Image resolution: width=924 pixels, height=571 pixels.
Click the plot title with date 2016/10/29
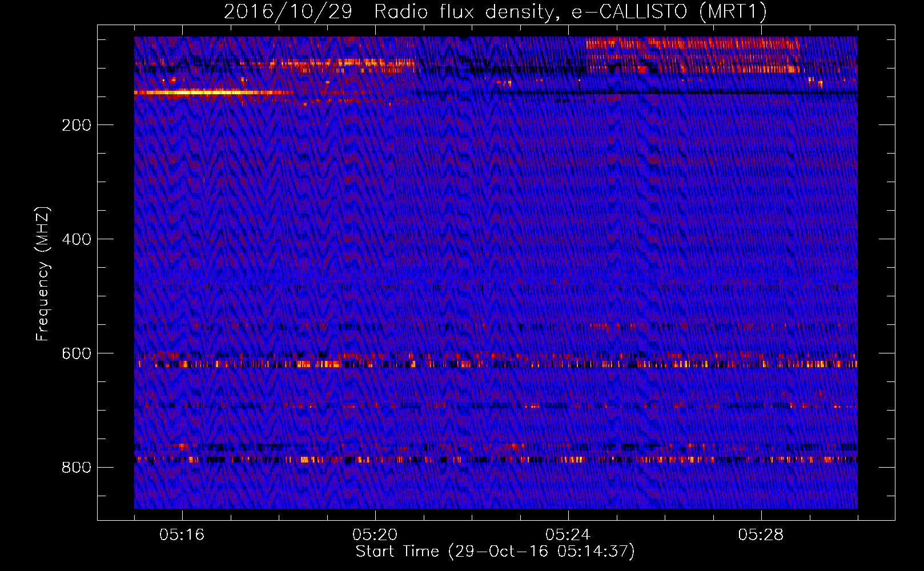click(495, 12)
